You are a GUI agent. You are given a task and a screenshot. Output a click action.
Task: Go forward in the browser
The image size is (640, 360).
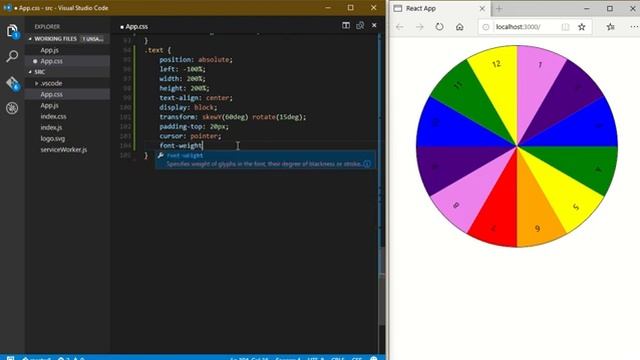point(420,27)
